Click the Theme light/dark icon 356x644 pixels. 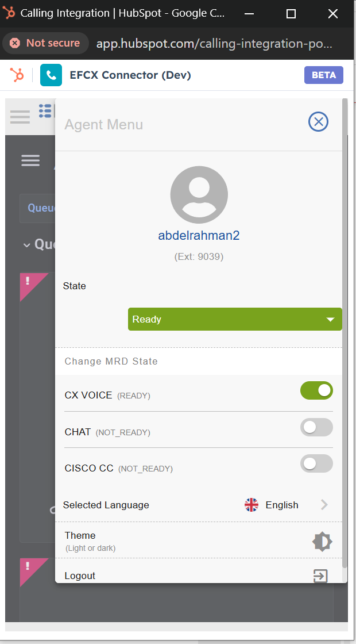[x=322, y=542]
